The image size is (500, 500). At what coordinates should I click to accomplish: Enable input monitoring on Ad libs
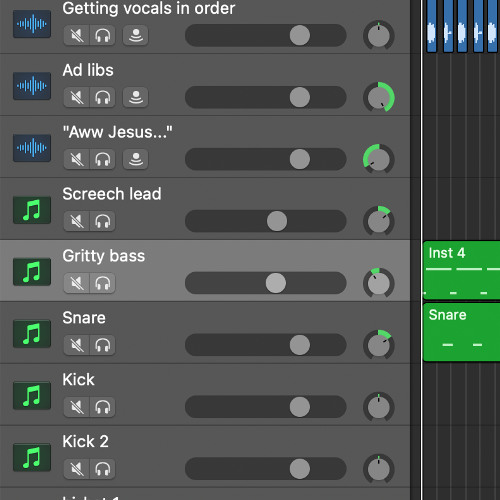[136, 97]
